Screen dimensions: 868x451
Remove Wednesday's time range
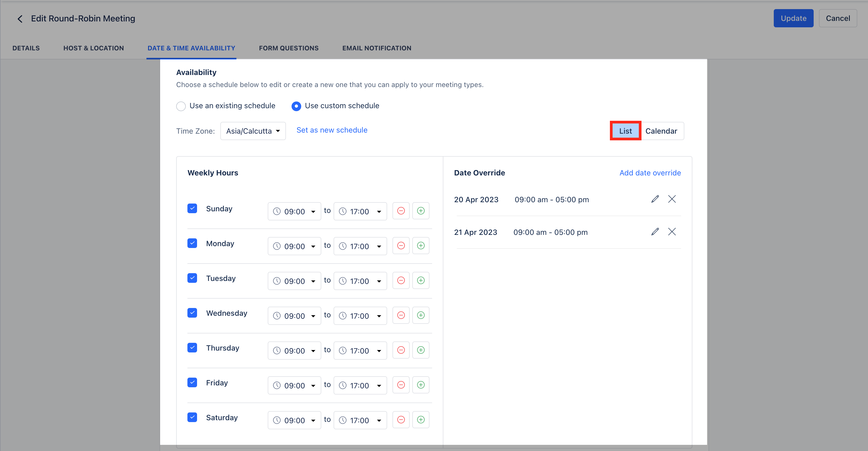coord(401,315)
